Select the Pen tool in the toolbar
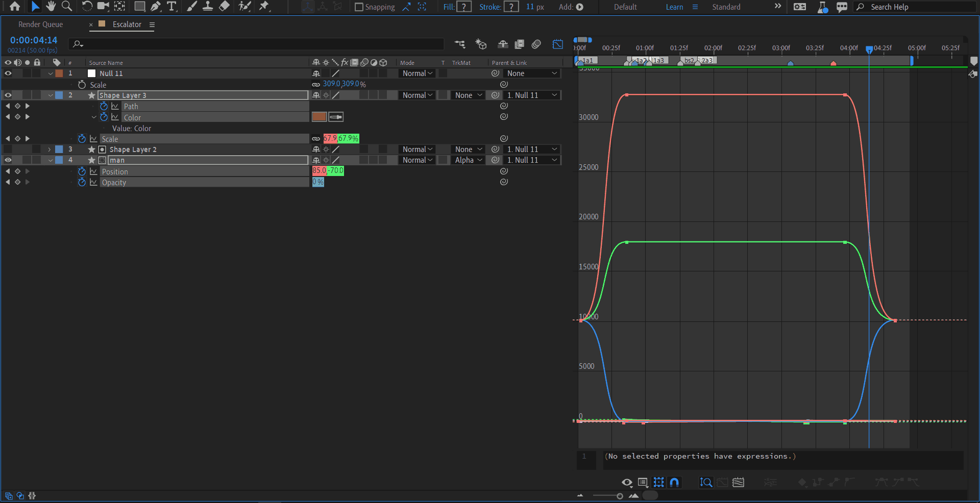Screen dimensions: 980x503 tap(156, 7)
